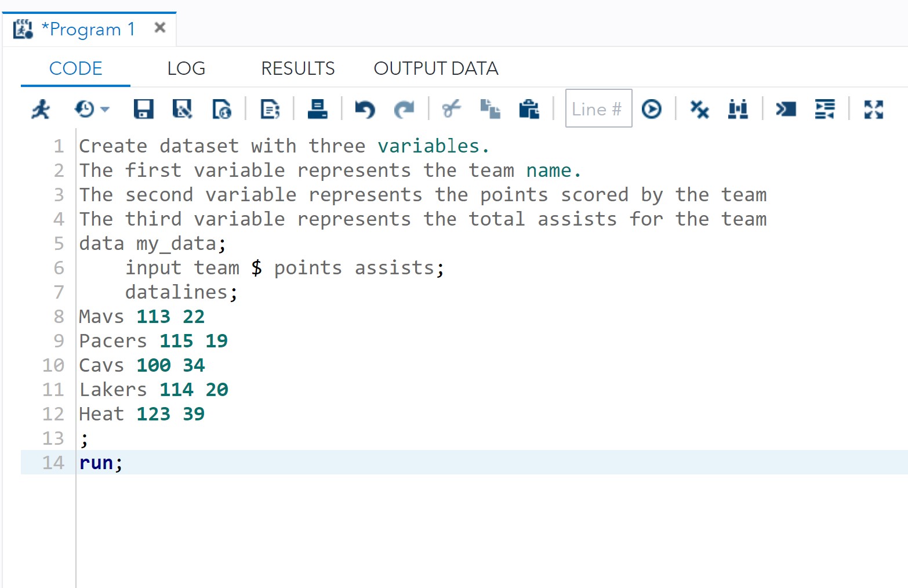Redo the last change
The width and height of the screenshot is (908, 588).
tap(404, 108)
